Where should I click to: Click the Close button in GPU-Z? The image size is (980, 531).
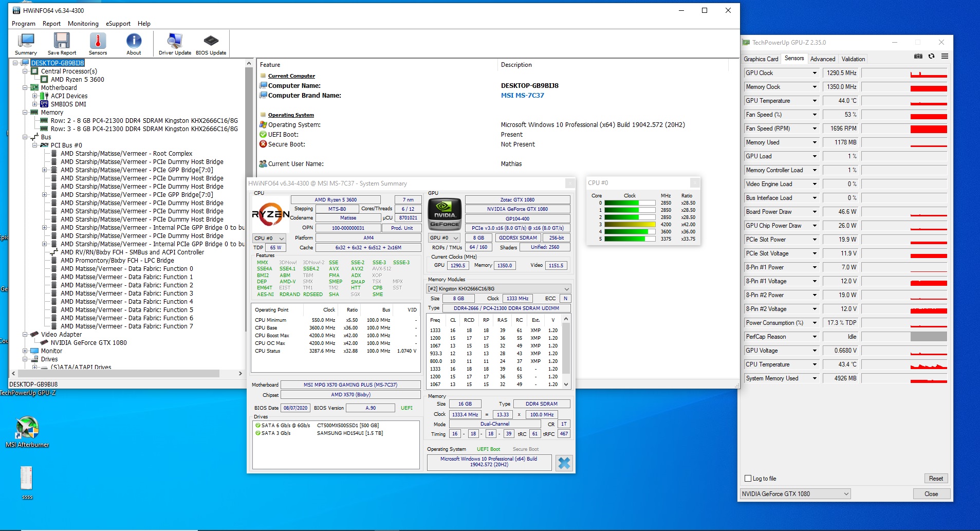point(931,494)
